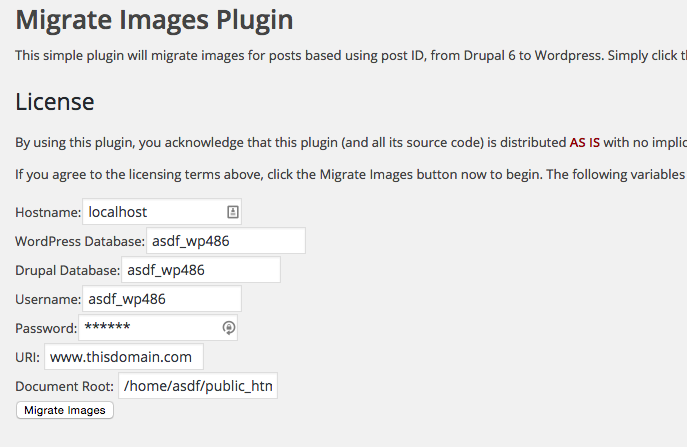Image resolution: width=687 pixels, height=447 pixels.
Task: Click the red AS IS text
Action: pyautogui.click(x=584, y=142)
